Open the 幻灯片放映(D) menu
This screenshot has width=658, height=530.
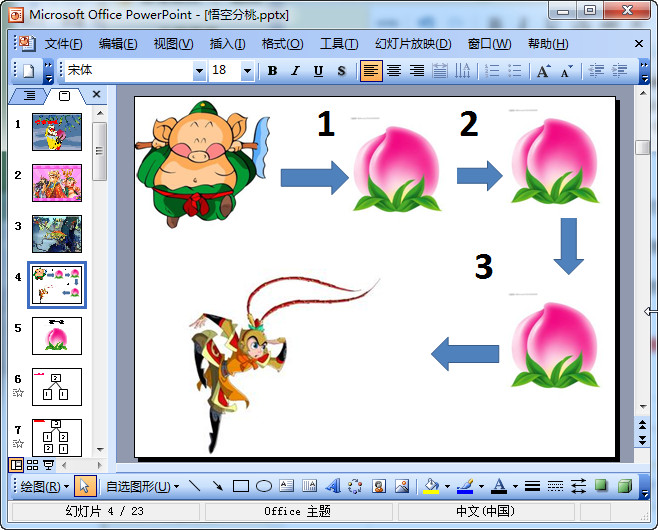click(x=413, y=44)
